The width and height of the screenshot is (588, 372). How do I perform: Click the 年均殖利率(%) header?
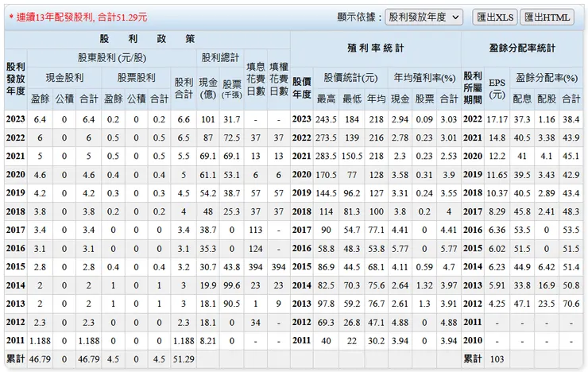point(424,78)
